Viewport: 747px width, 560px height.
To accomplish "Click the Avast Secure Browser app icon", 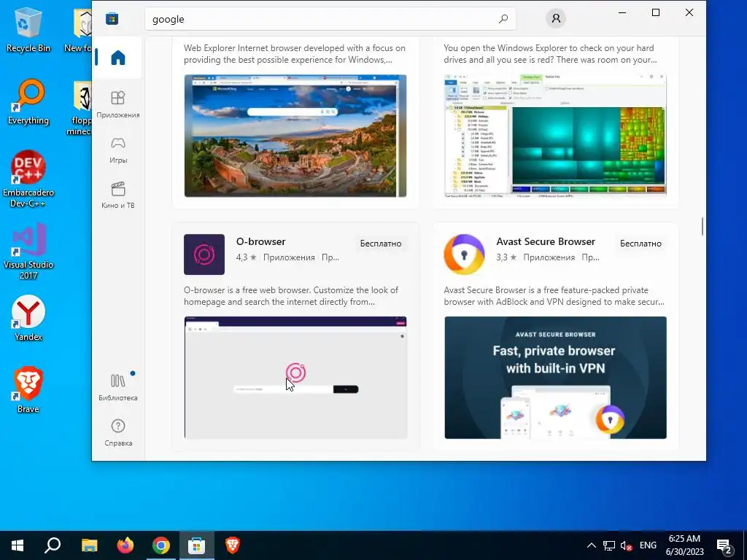I will [x=464, y=254].
